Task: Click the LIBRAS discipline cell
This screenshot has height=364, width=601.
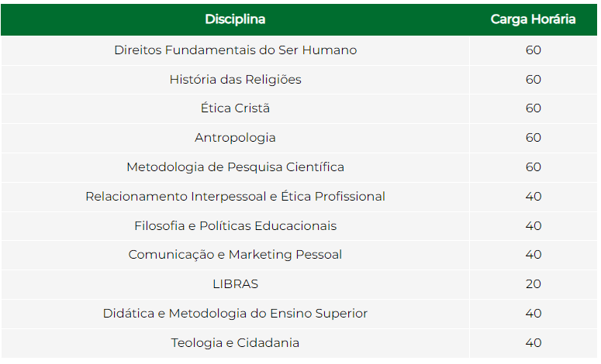Action: point(235,284)
